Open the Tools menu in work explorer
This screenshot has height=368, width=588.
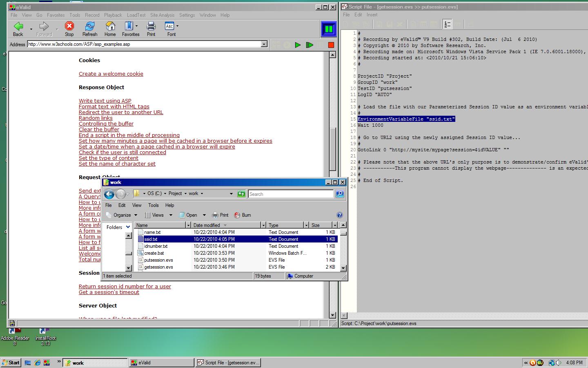point(153,205)
